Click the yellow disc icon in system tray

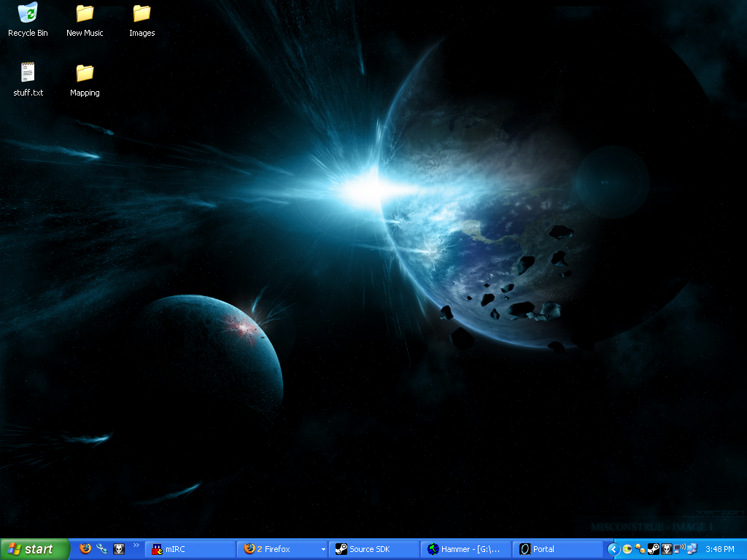point(627,549)
